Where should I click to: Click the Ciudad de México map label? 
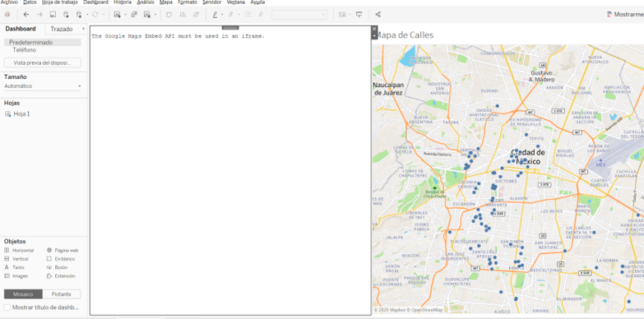pos(528,157)
